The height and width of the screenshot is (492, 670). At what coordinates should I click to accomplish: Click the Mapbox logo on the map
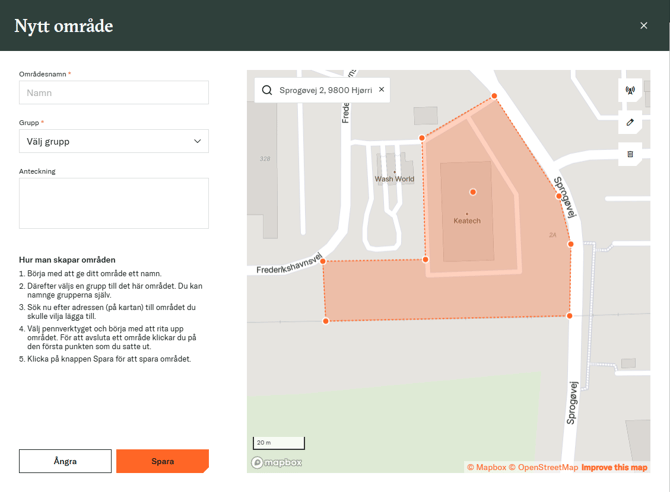pos(277,462)
